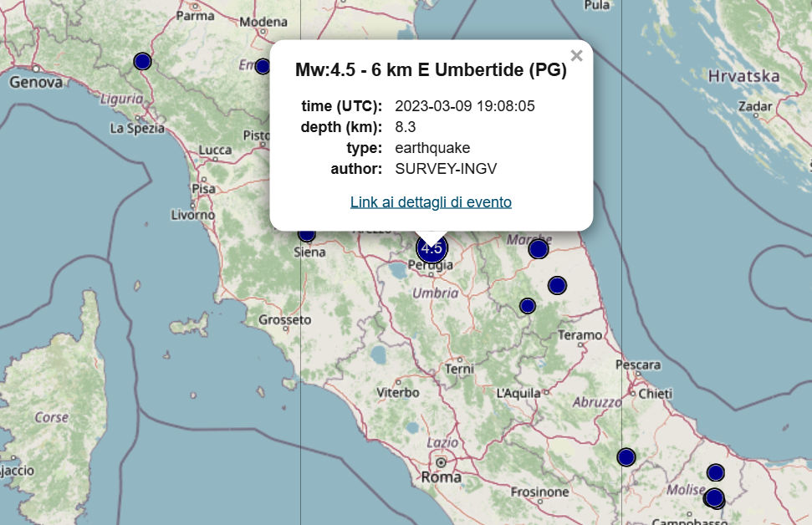The height and width of the screenshot is (525, 812).
Task: Click the earthquake marker beside the Emilia label
Action: [x=263, y=67]
